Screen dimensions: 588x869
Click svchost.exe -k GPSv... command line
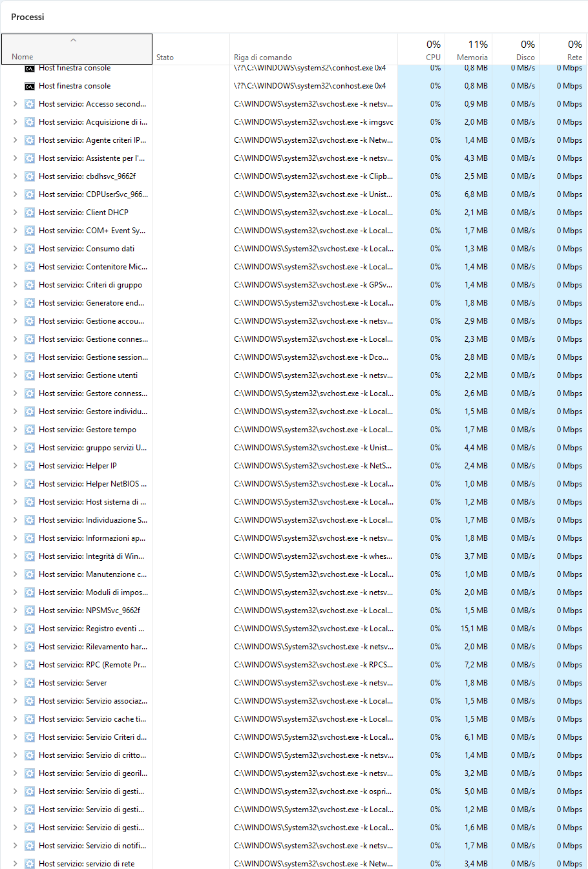coord(313,284)
